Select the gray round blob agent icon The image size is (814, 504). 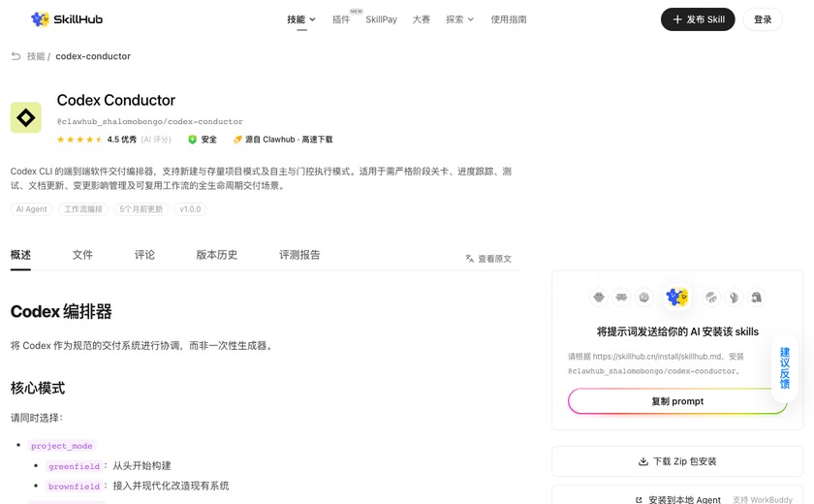click(644, 298)
